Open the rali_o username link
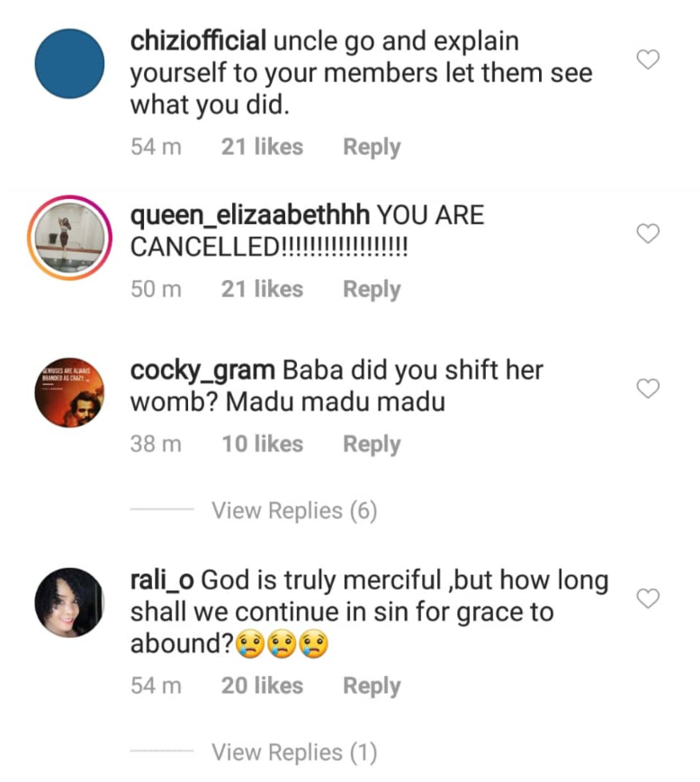 (x=162, y=580)
